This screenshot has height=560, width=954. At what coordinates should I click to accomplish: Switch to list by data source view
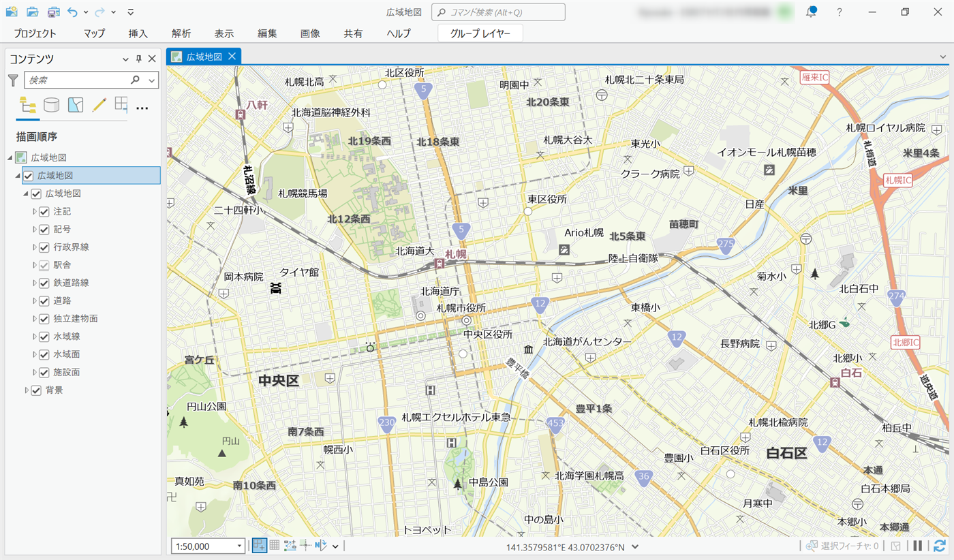pos(51,105)
